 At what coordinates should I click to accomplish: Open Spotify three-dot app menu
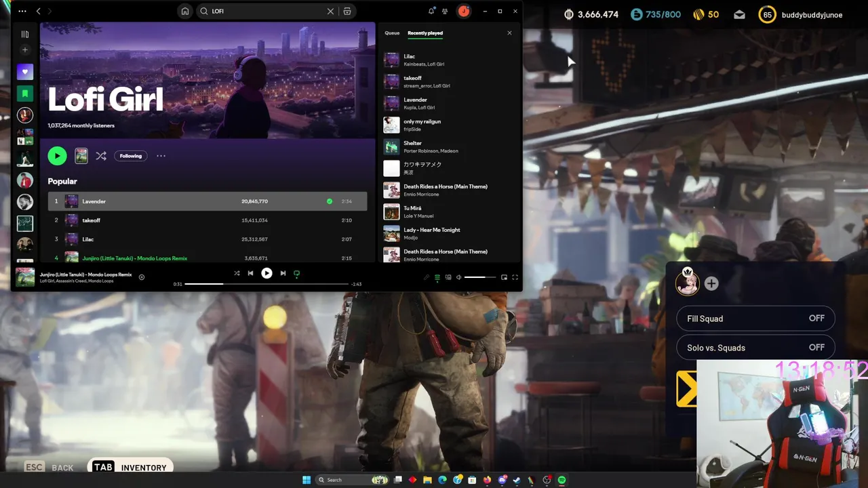point(22,12)
